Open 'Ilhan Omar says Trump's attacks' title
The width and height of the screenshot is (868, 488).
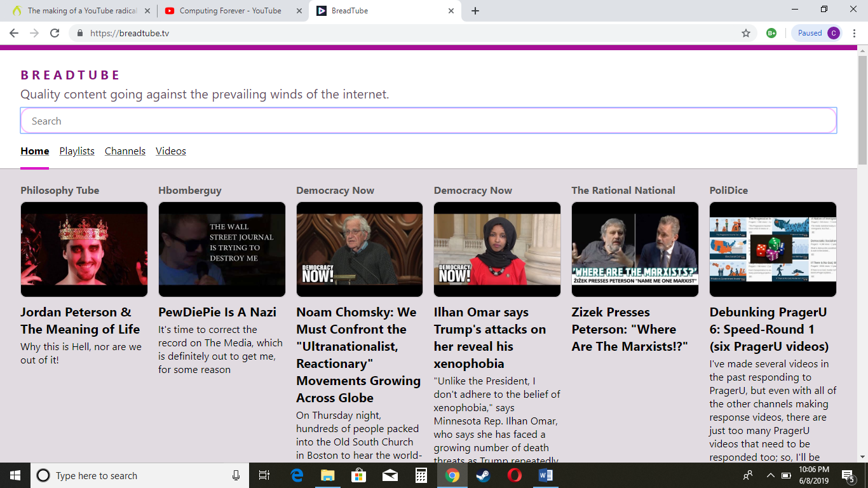(x=490, y=338)
